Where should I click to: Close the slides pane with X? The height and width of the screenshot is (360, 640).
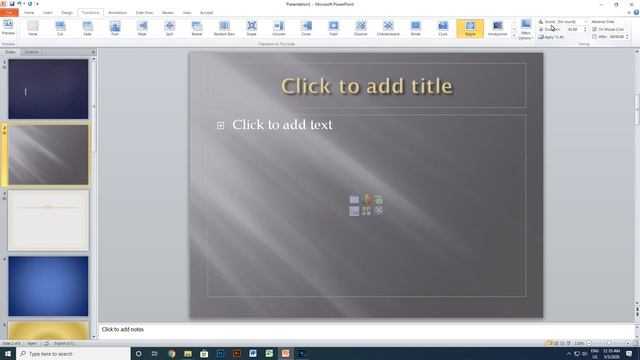(93, 52)
